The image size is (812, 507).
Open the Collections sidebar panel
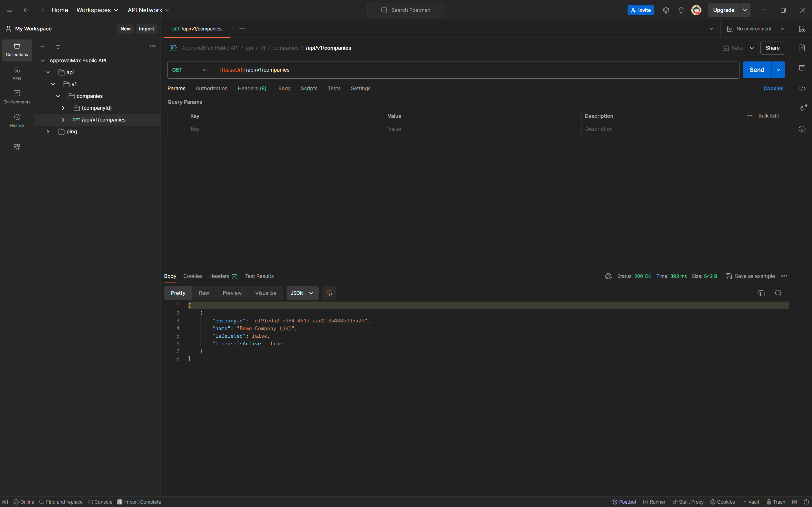17,50
